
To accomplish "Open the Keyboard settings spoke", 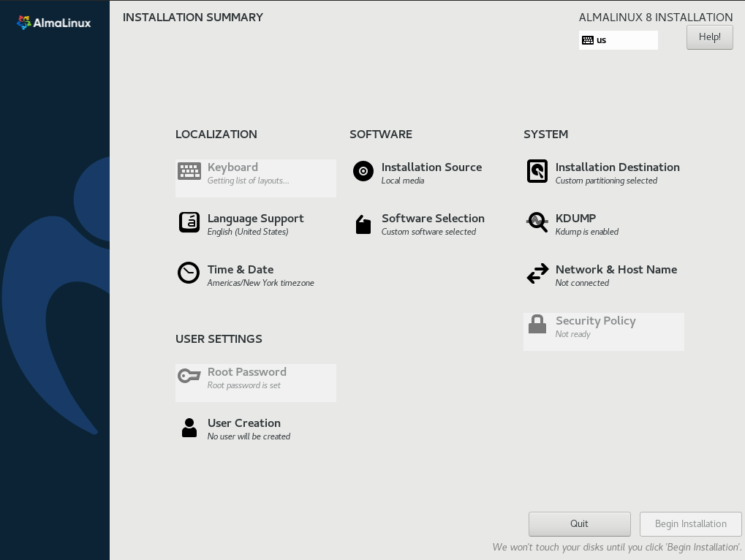I will [256, 178].
